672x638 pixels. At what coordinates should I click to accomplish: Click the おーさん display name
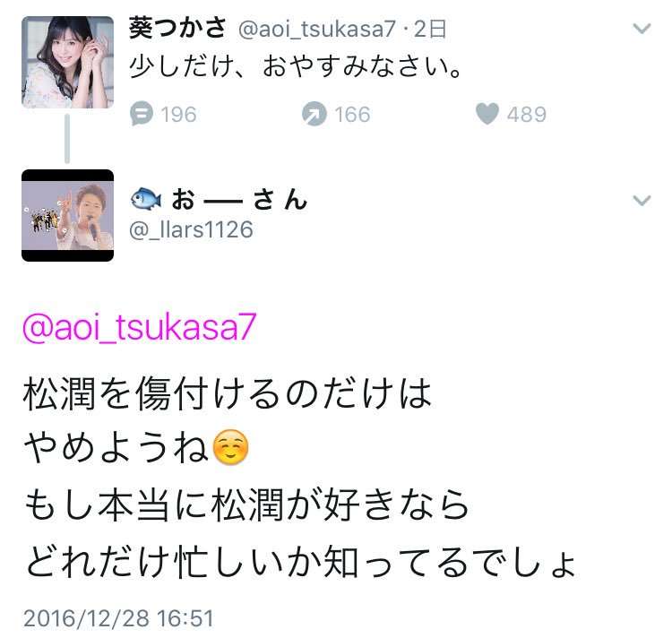point(239,200)
